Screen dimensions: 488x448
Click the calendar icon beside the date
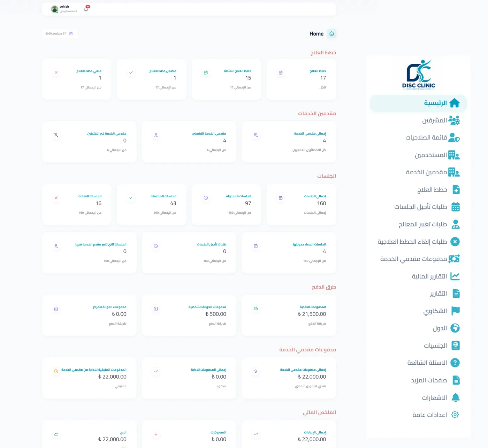click(71, 34)
